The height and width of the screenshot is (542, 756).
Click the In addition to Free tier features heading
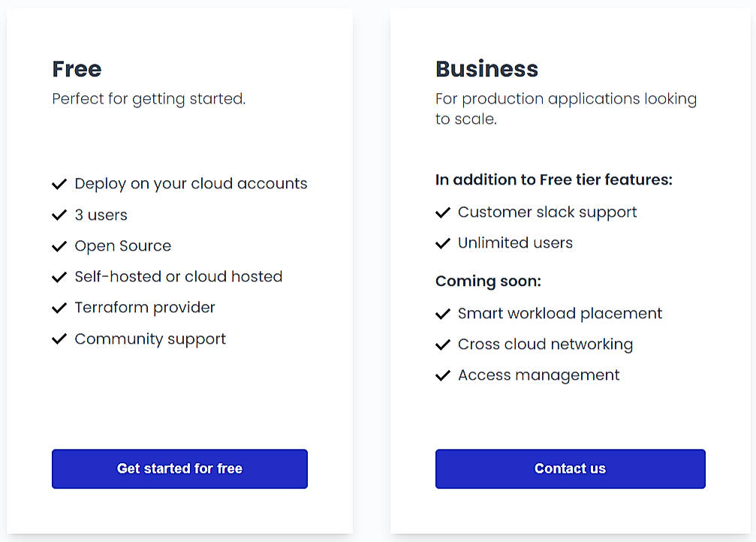click(x=554, y=179)
